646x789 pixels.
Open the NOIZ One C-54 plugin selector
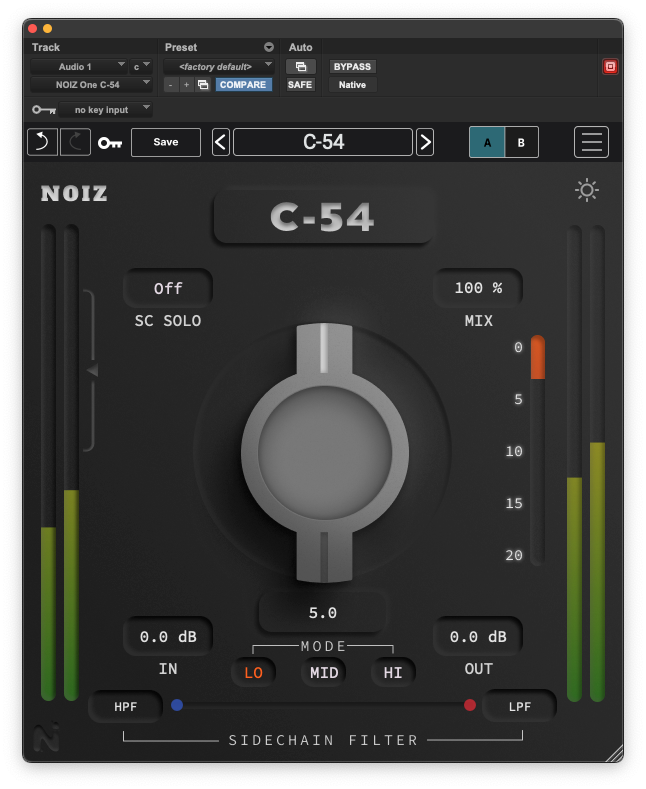click(x=90, y=85)
